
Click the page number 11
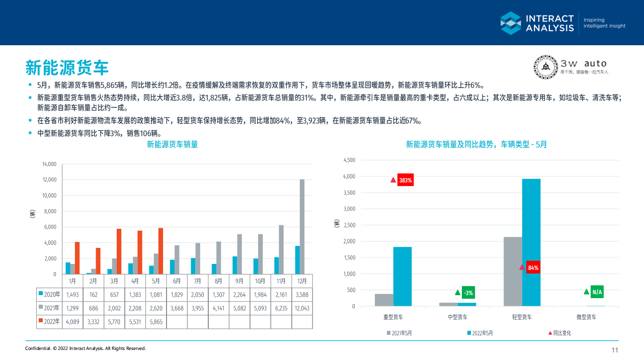[615, 350]
